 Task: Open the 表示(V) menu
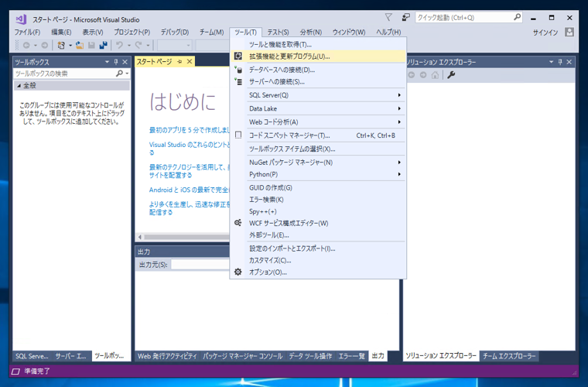(x=93, y=33)
